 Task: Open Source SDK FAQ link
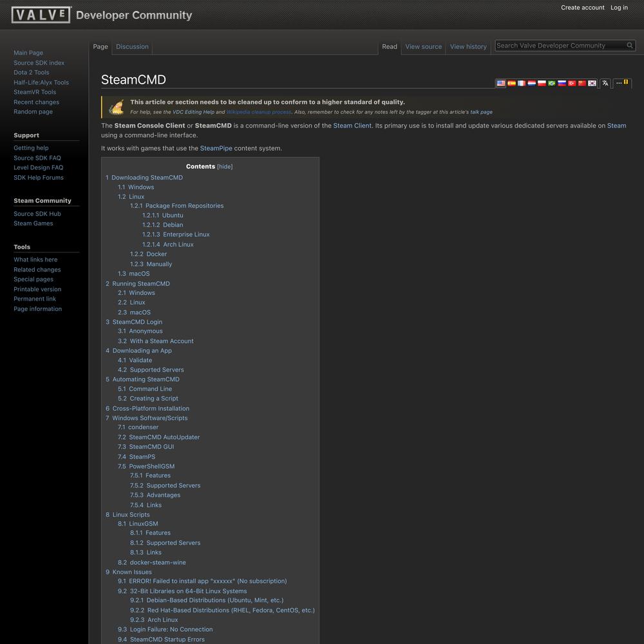click(37, 158)
